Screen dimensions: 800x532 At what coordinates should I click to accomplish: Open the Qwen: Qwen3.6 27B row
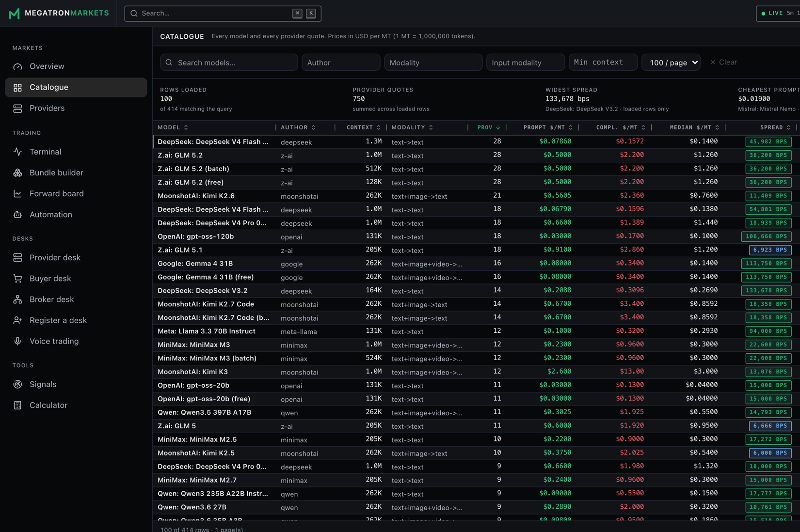[476, 507]
